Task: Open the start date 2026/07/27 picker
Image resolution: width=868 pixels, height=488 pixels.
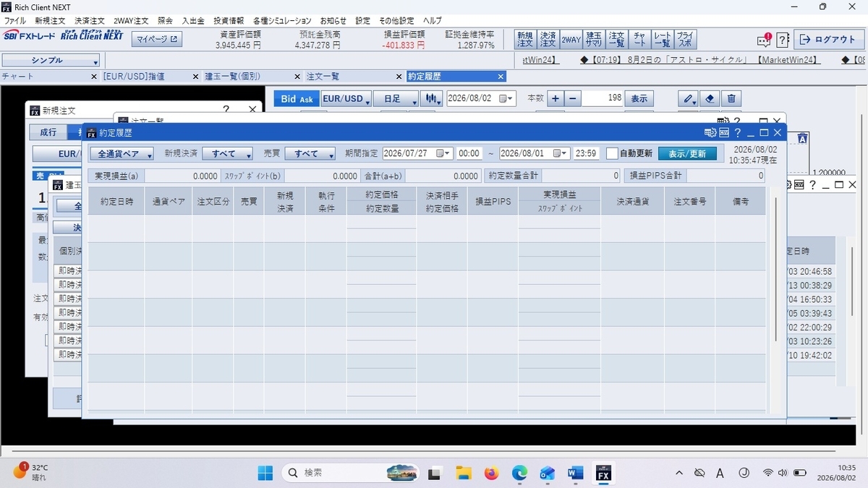Action: (417, 153)
